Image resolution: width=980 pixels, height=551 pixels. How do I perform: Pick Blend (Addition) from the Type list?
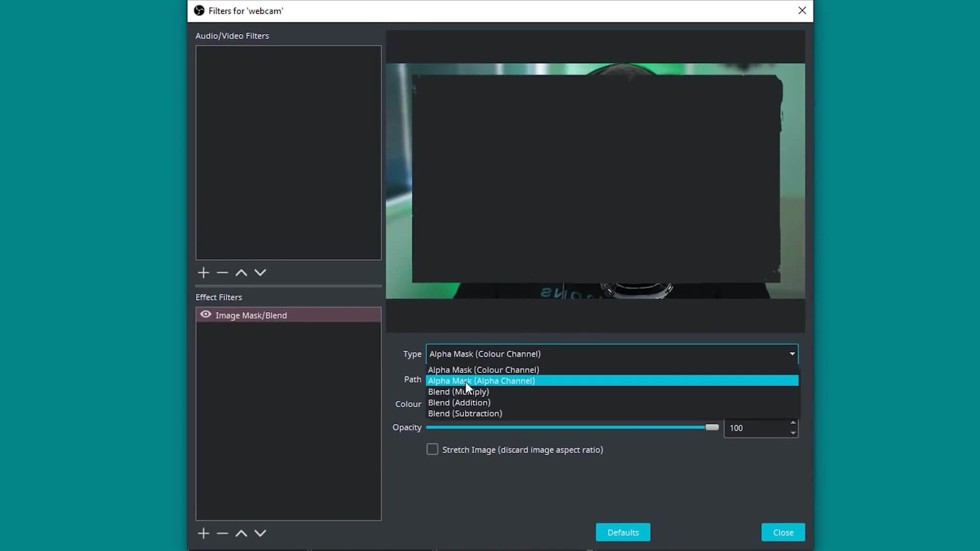pos(459,403)
